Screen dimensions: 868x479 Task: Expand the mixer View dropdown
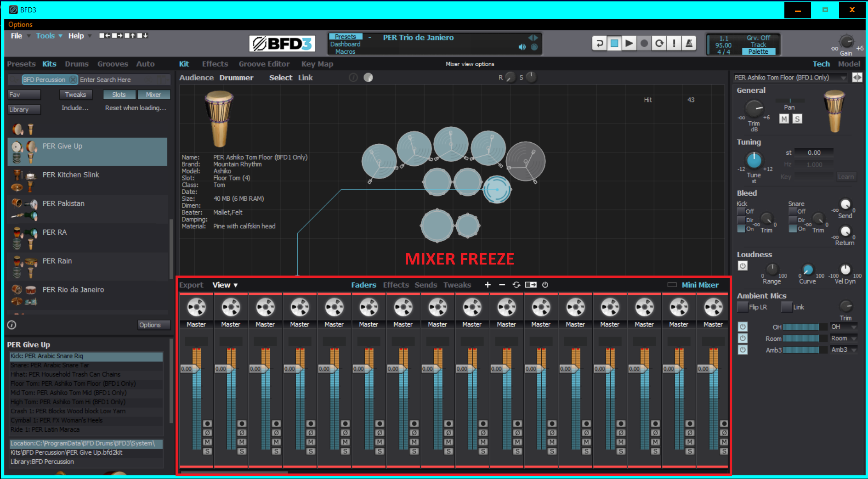tap(225, 285)
